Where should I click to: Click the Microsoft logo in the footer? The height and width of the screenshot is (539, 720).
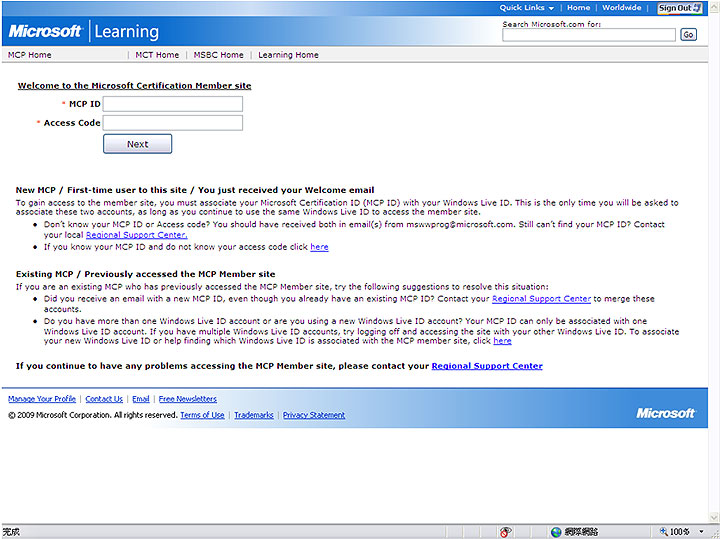pyautogui.click(x=665, y=413)
